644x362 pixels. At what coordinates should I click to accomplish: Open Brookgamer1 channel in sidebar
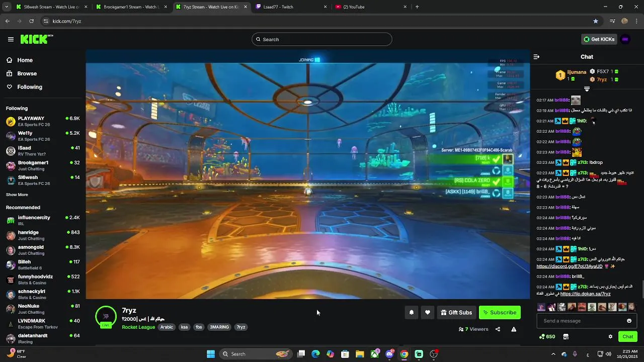pyautogui.click(x=43, y=165)
